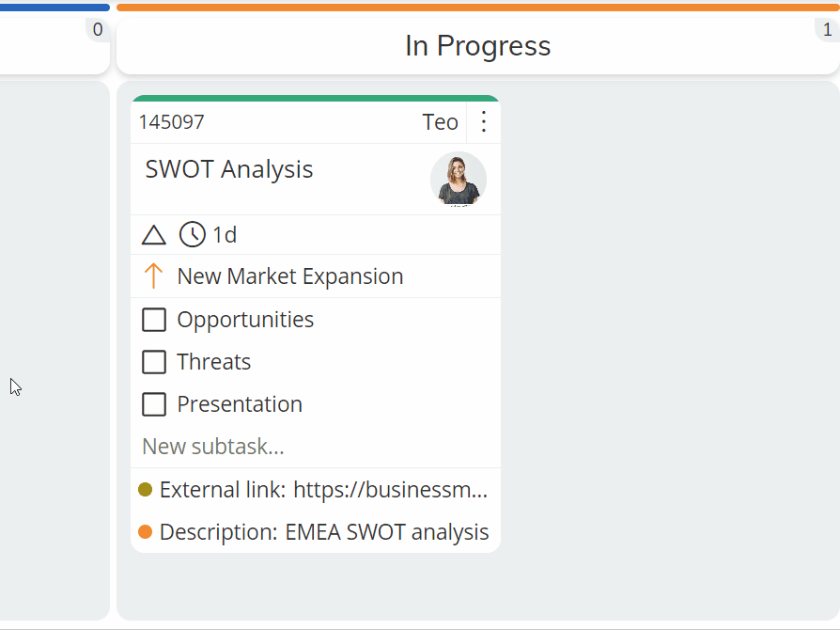
Task: Click the olive dot beside External link
Action: coord(146,490)
